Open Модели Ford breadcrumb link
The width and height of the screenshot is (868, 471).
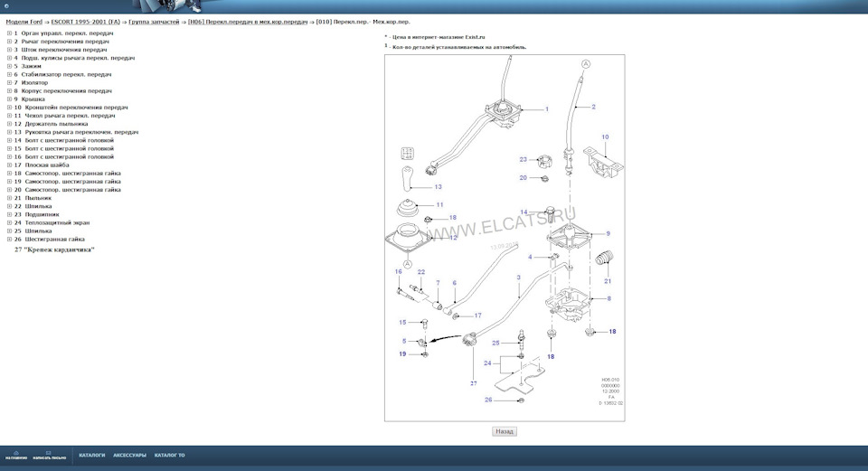pos(24,22)
